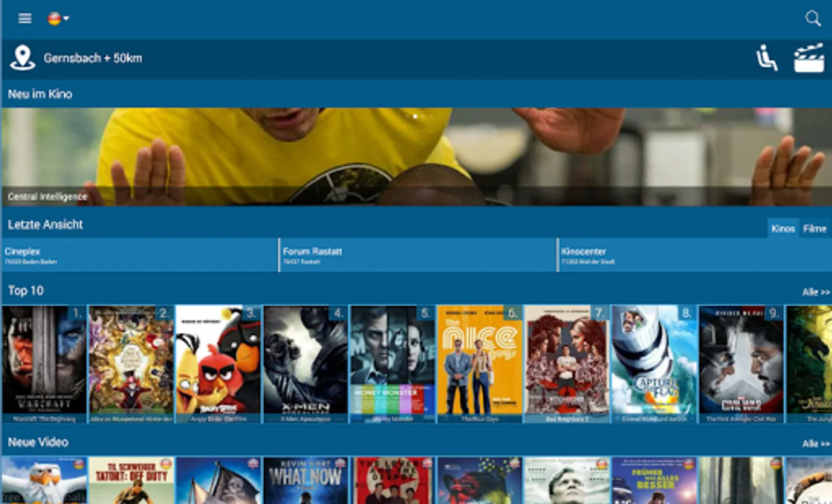Open The Nice Guys poster ranked 6
The width and height of the screenshot is (832, 504).
point(479,364)
